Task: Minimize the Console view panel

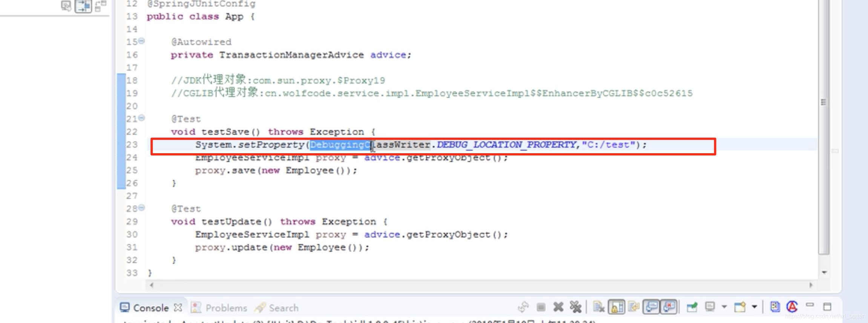Action: tap(810, 305)
